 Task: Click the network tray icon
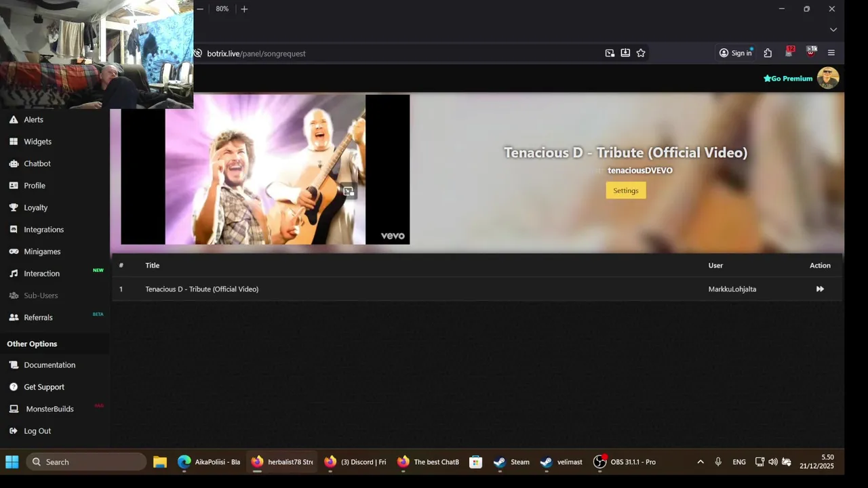pos(760,462)
